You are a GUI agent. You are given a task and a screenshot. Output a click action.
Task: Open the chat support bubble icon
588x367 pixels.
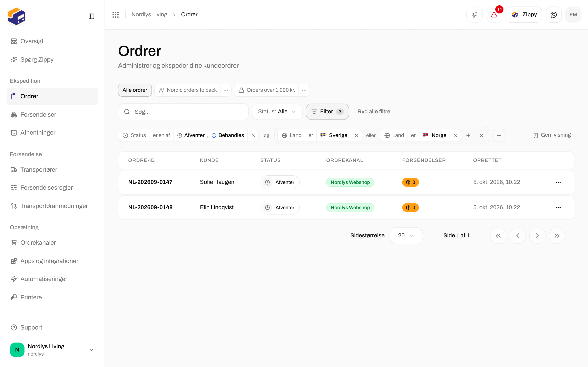(553, 14)
